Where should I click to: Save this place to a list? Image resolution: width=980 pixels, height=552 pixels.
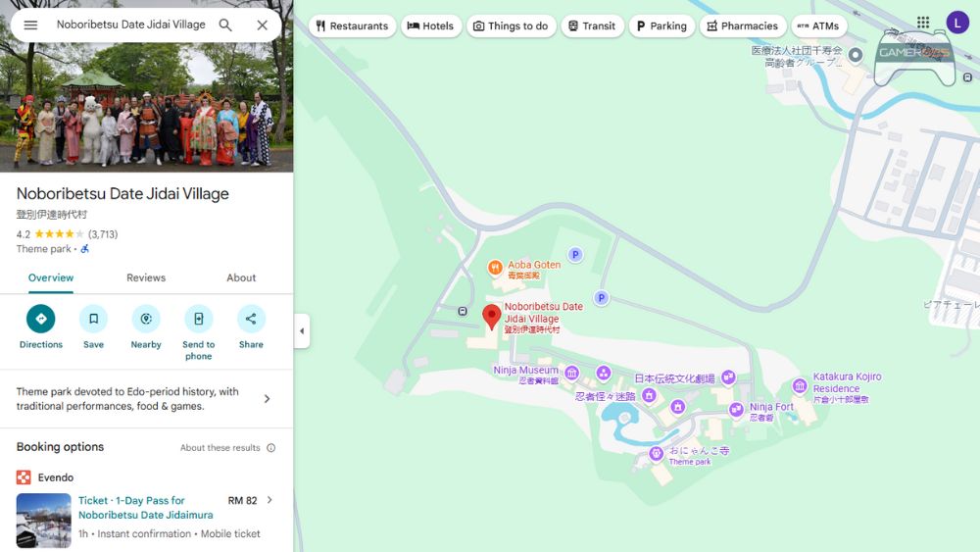tap(93, 320)
